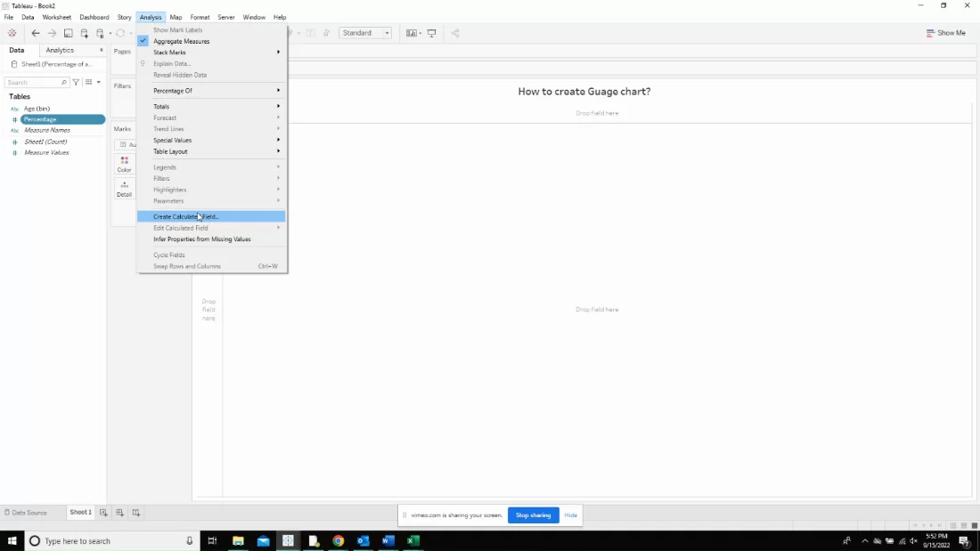Screen dimensions: 980x551
Task: Open Word from taskbar
Action: (x=388, y=541)
